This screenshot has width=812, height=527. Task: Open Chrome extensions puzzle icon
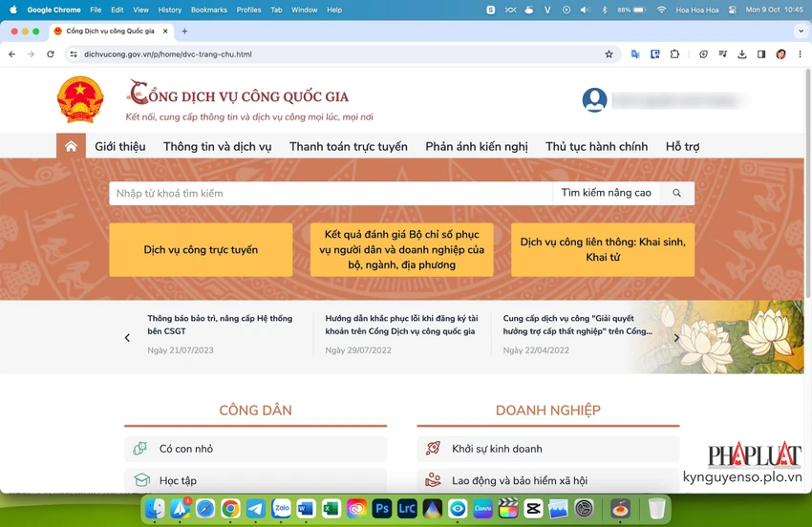[x=674, y=54]
